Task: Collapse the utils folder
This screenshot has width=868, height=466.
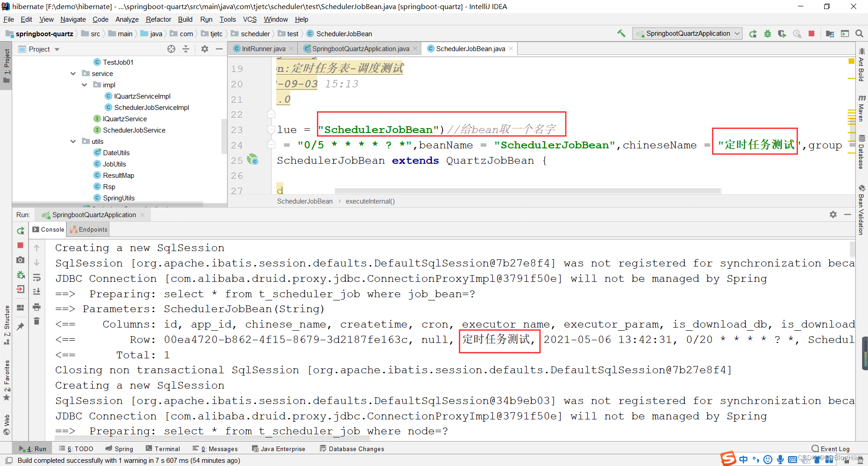Action: (73, 141)
